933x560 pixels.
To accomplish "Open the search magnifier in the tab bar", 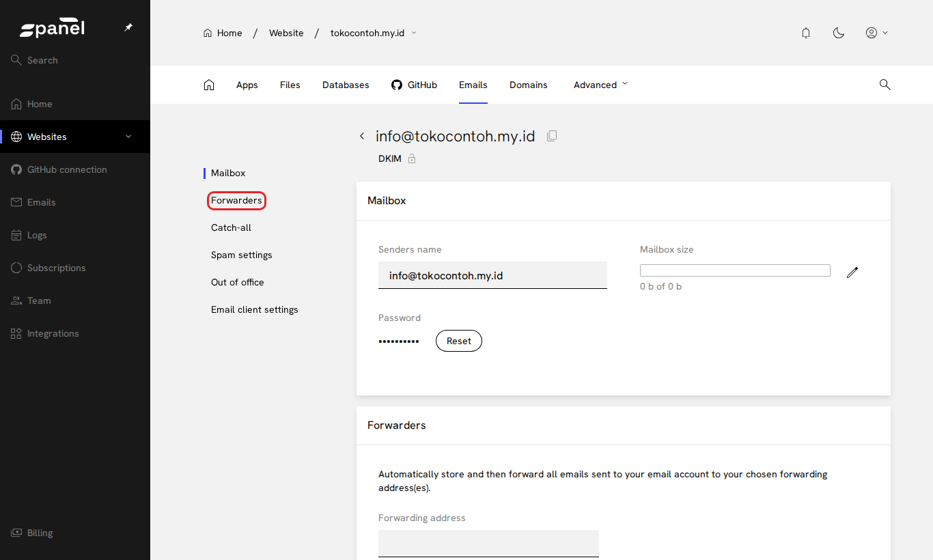I will pos(885,85).
